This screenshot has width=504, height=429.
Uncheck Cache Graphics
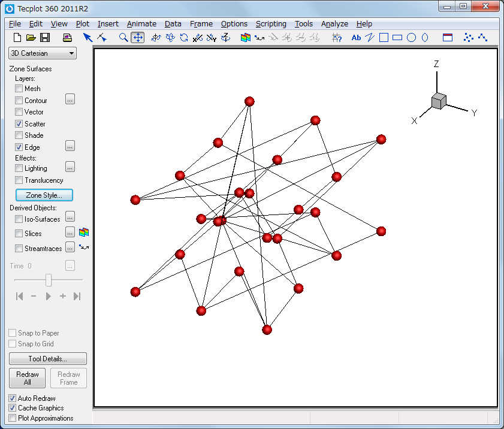click(12, 408)
